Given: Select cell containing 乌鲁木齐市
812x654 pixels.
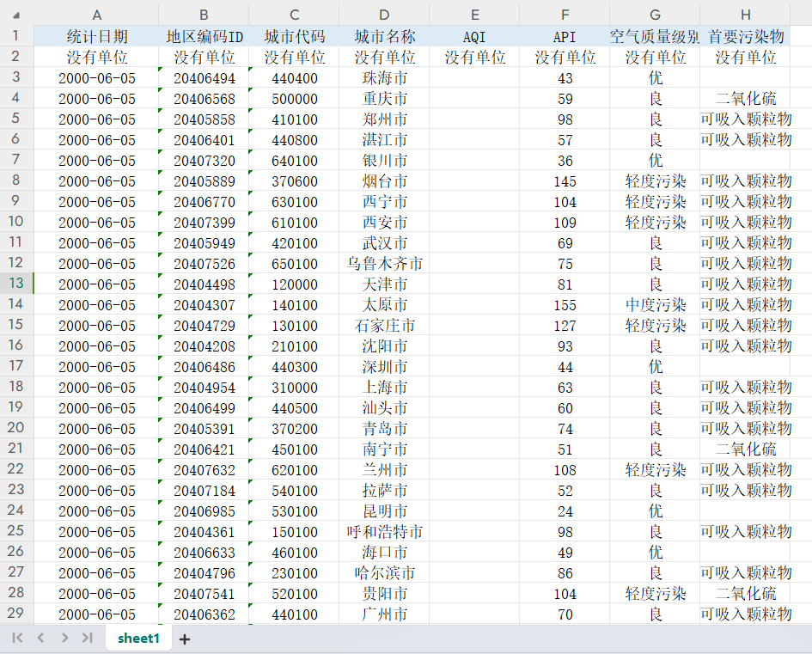Looking at the screenshot, I should (x=384, y=264).
